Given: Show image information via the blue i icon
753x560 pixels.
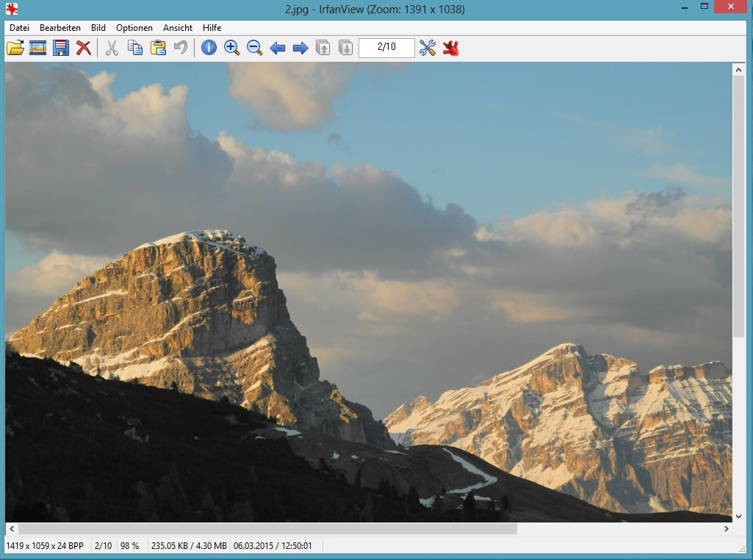Looking at the screenshot, I should click(209, 48).
